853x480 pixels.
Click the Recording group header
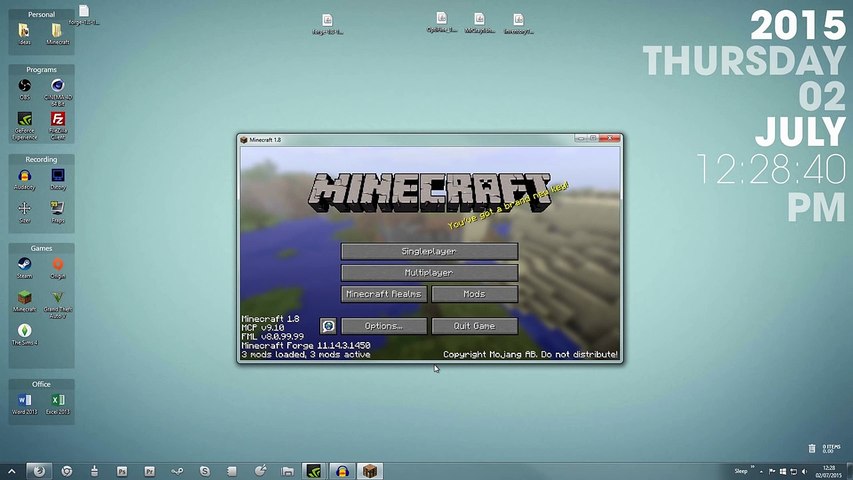[41, 159]
